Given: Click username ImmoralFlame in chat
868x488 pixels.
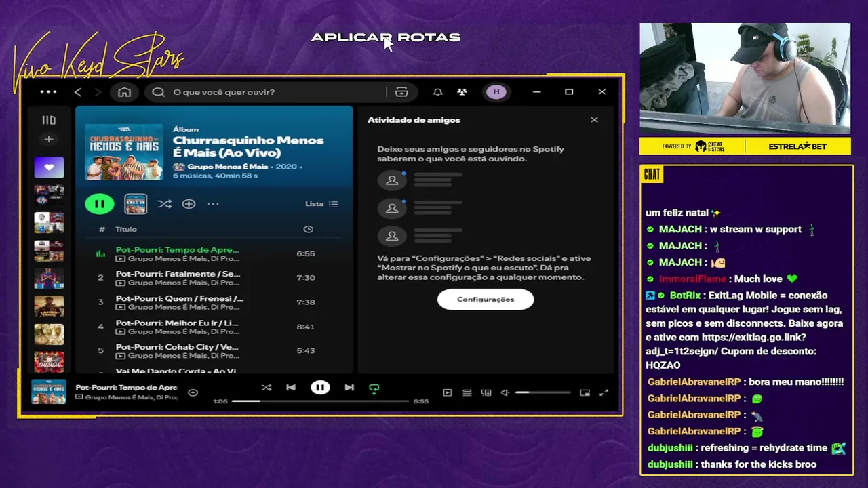Looking at the screenshot, I should click(692, 279).
